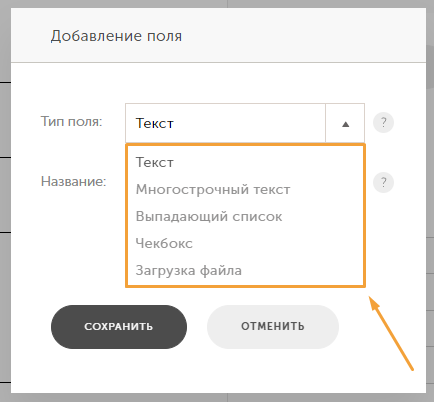This screenshot has width=434, height=402.
Task: Collapse the field type dropdown arrow
Action: click(x=345, y=123)
